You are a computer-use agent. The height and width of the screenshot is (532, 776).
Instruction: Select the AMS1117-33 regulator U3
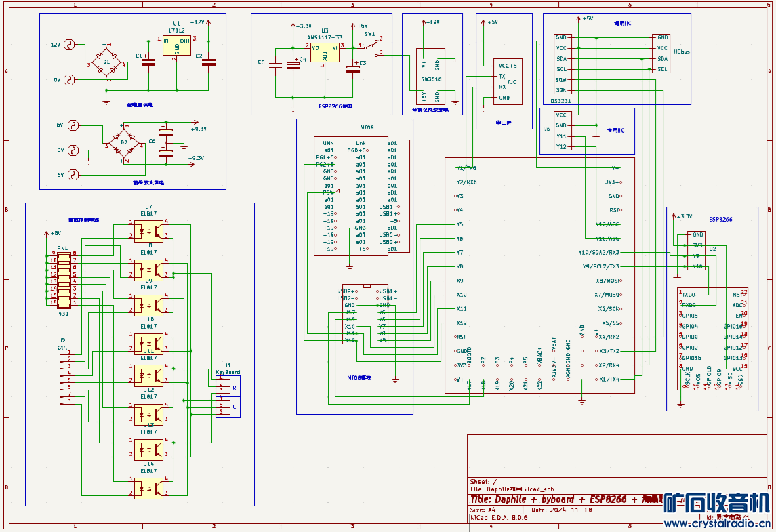325,54
